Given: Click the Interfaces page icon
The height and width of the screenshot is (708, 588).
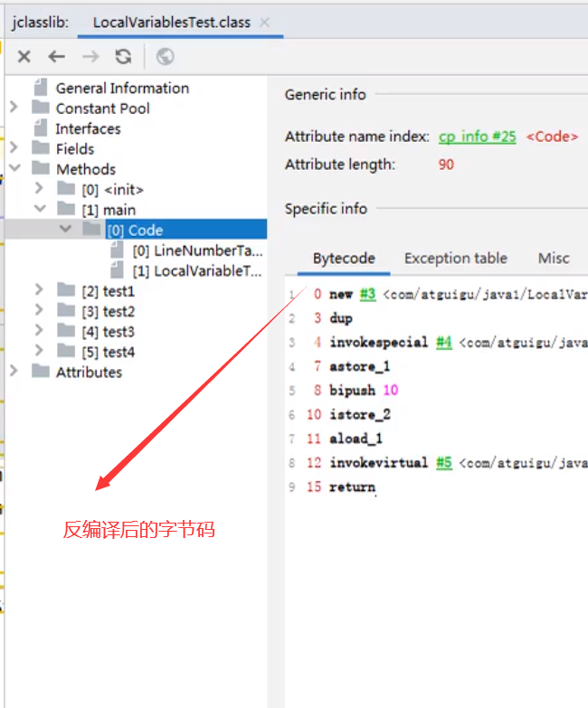Looking at the screenshot, I should (x=41, y=127).
